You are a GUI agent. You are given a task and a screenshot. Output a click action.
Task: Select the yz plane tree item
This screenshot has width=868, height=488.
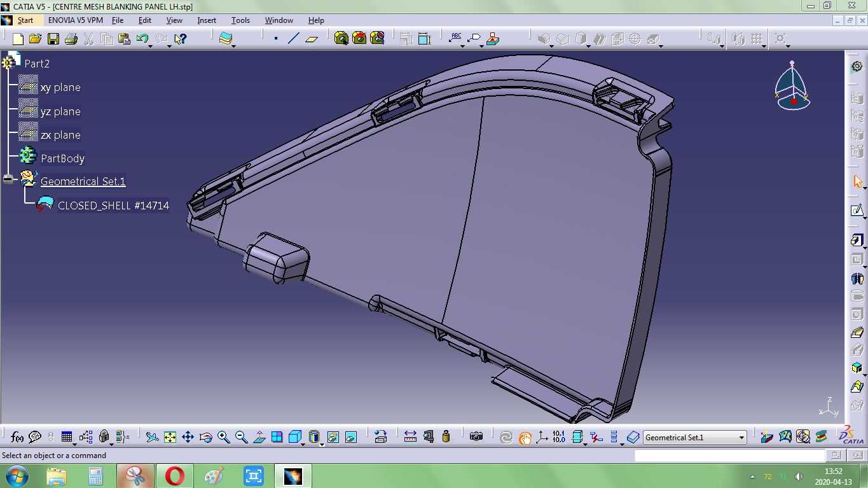(x=60, y=111)
